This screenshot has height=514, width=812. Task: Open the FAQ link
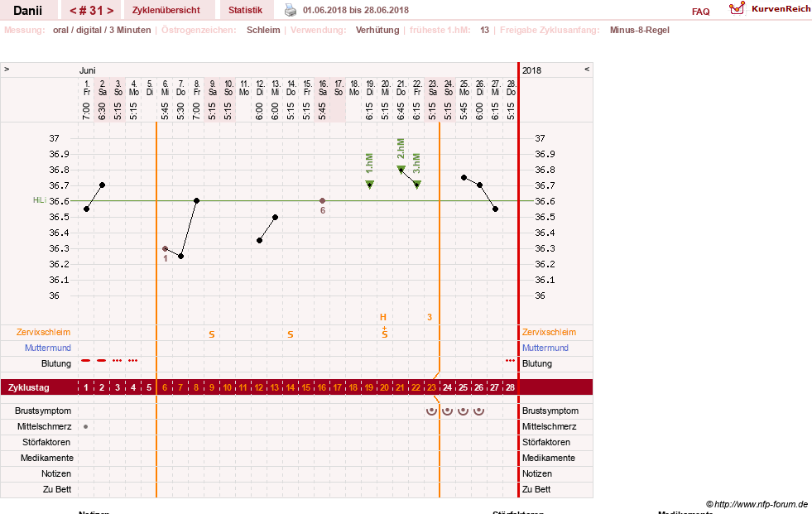tap(700, 12)
